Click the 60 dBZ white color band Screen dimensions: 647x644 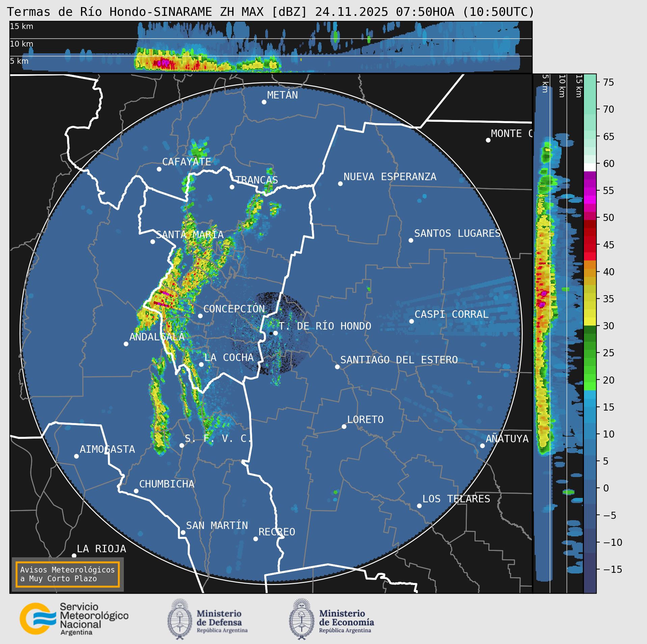point(590,167)
